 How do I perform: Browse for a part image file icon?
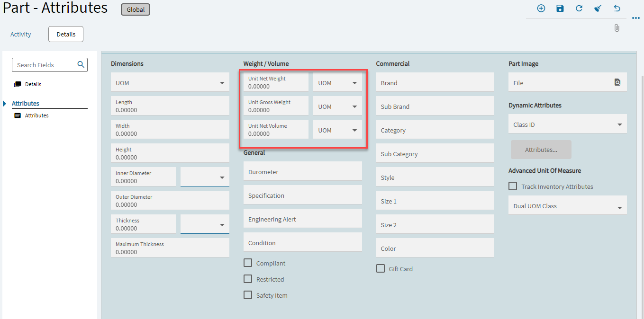click(617, 82)
